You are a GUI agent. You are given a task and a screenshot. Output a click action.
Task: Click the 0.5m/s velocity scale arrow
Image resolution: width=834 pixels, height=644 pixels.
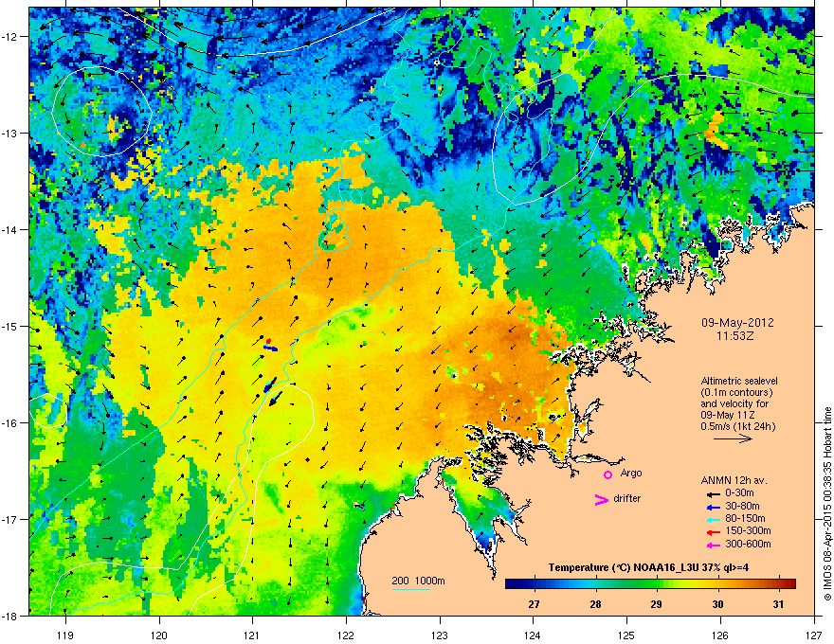[733, 438]
